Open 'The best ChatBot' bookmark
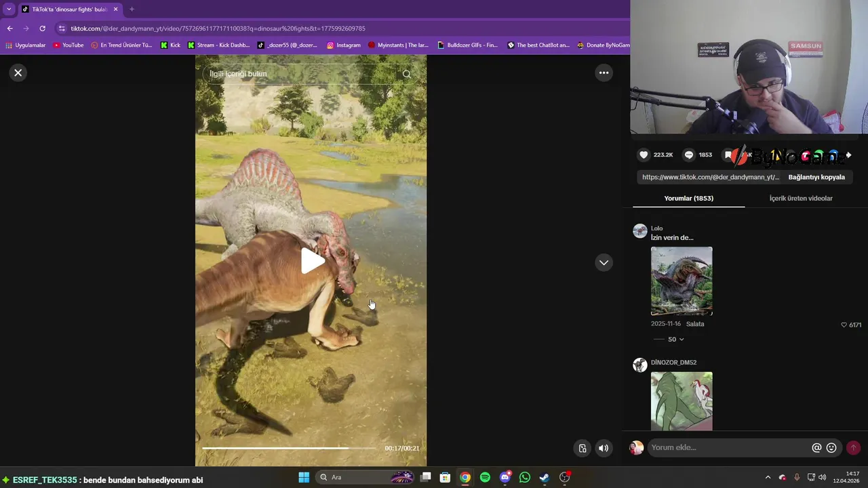868x488 pixels. pyautogui.click(x=538, y=45)
